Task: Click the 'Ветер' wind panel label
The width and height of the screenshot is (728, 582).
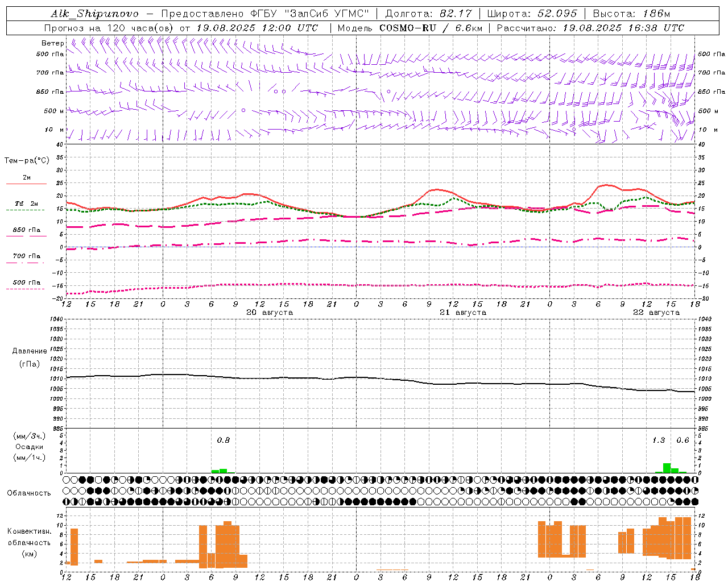Action: 53,43
